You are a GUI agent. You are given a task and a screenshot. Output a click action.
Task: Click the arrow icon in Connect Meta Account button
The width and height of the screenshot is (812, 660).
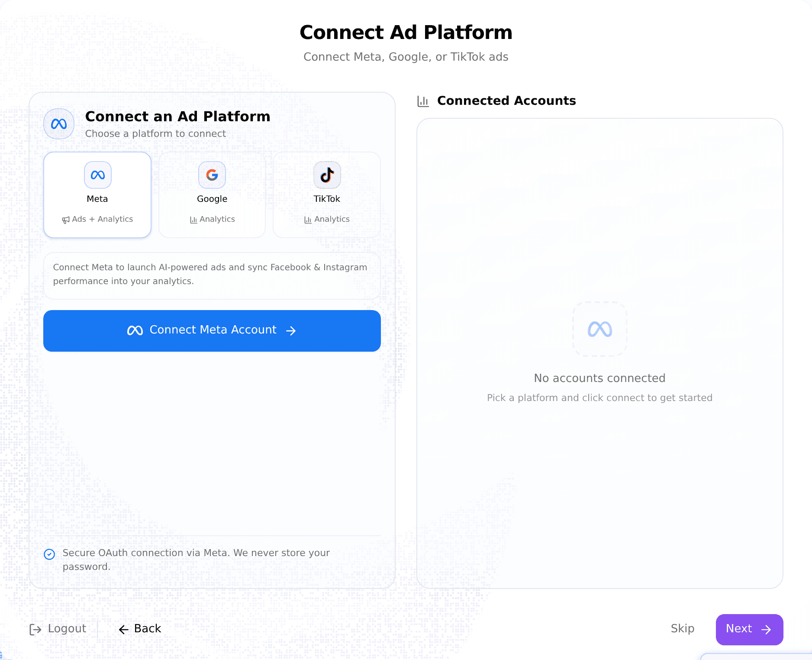(291, 331)
